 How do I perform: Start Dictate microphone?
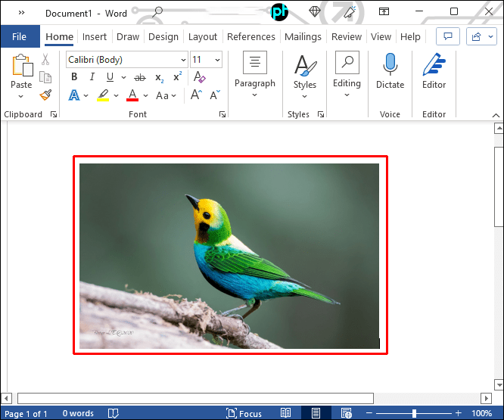pos(390,72)
